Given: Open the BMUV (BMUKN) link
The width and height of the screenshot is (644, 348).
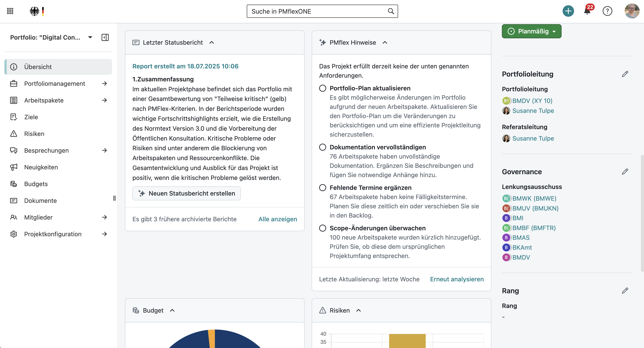Looking at the screenshot, I should (x=535, y=208).
